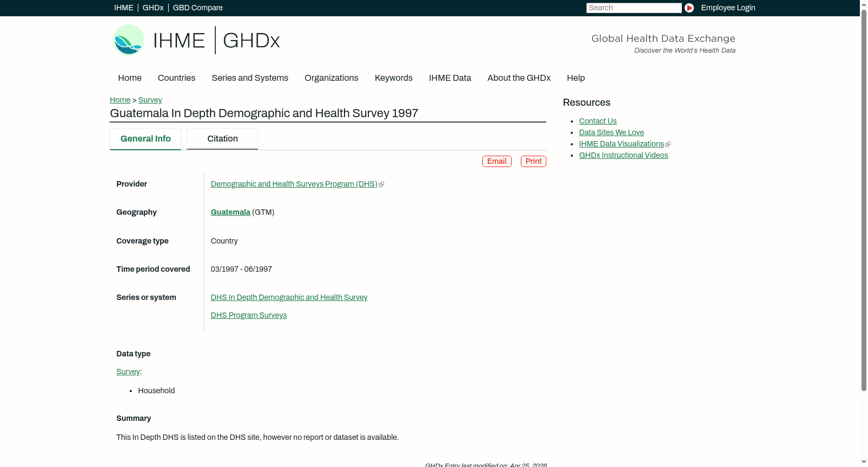Screen dimensions: 868x467
Task: Open DHS In Depth Demographic and Health Survey link
Action: pyautogui.click(x=289, y=298)
